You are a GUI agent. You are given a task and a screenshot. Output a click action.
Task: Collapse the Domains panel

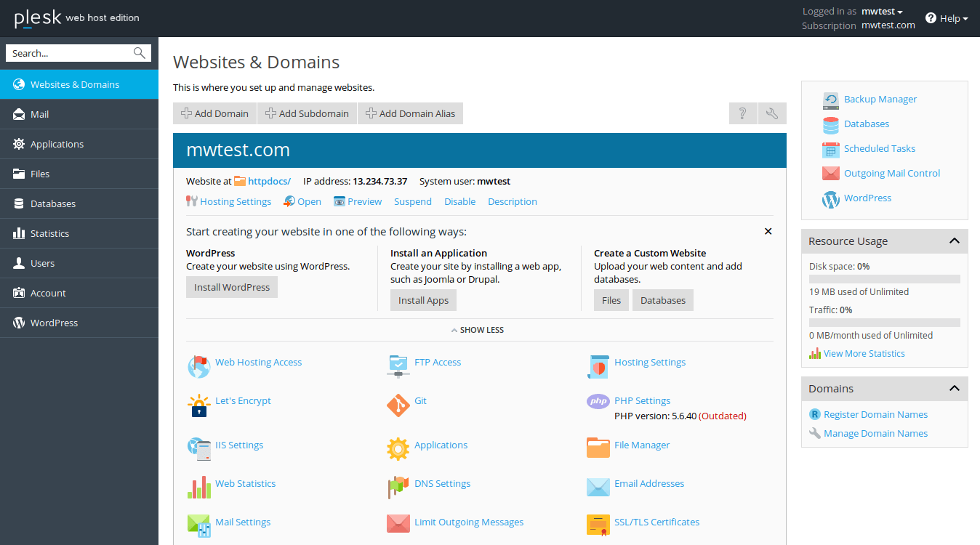click(954, 389)
